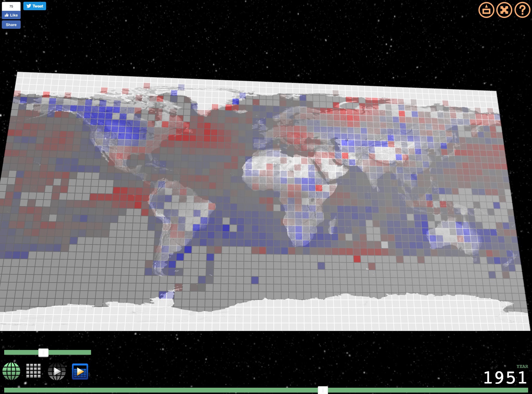Image resolution: width=532 pixels, height=394 pixels.
Task: Switch to the green globe view
Action: (x=11, y=371)
